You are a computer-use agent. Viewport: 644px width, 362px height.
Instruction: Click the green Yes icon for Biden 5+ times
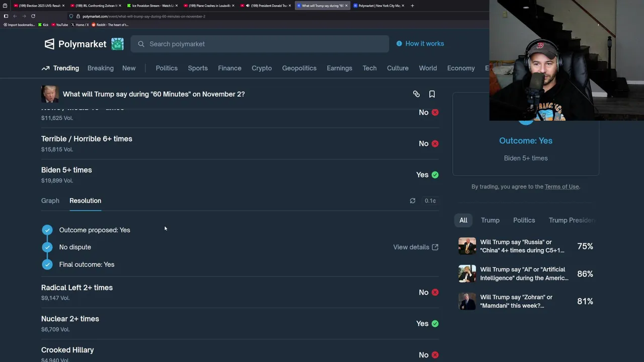(435, 174)
